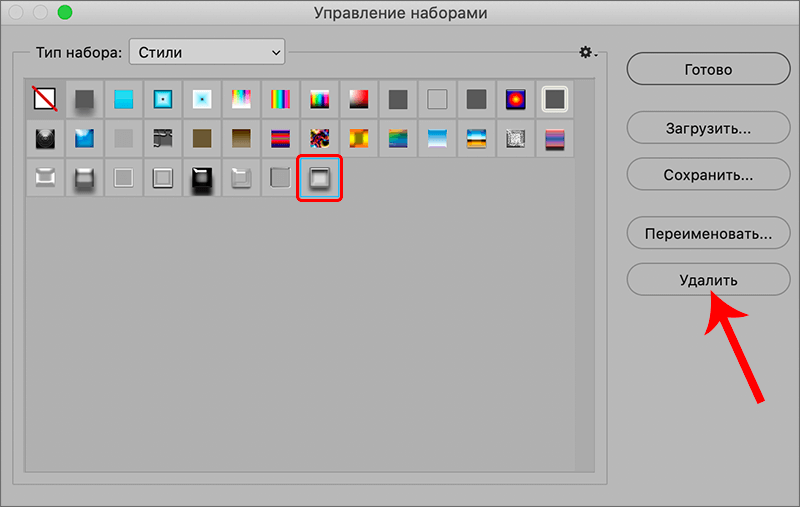Pick the chrome bevel style with shadow

pyautogui.click(x=85, y=178)
